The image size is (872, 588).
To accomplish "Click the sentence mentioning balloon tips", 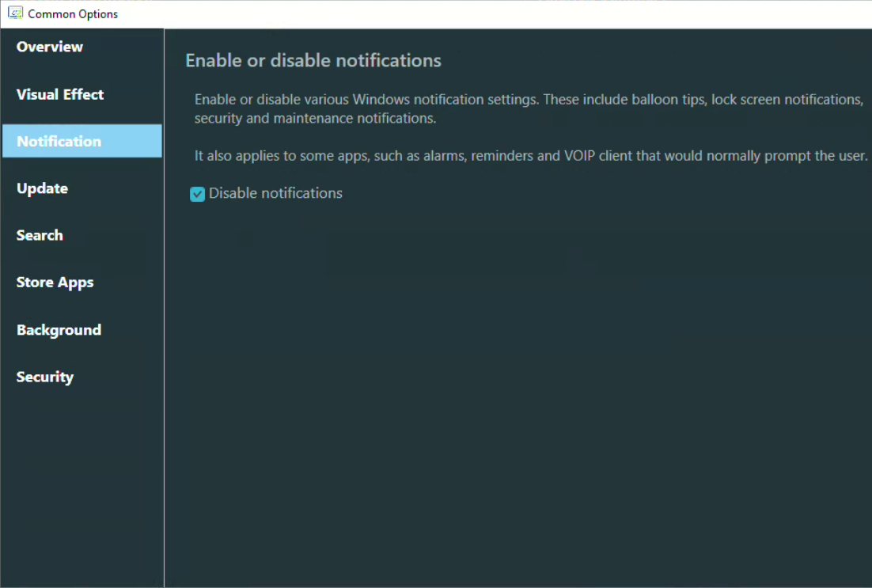I will 528,100.
